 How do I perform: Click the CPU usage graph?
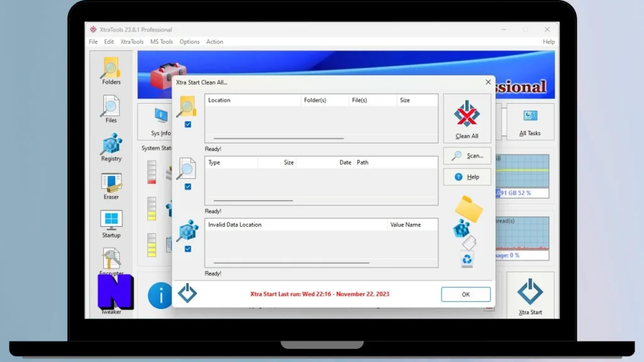click(521, 234)
